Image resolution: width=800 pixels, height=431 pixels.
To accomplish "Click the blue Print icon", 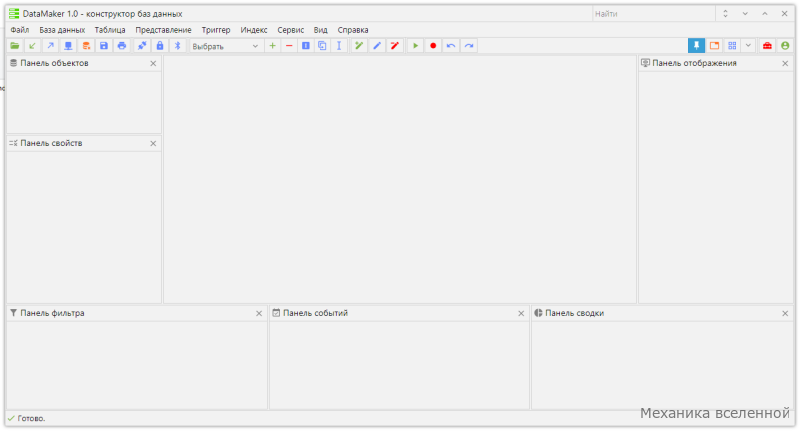I will 121,46.
